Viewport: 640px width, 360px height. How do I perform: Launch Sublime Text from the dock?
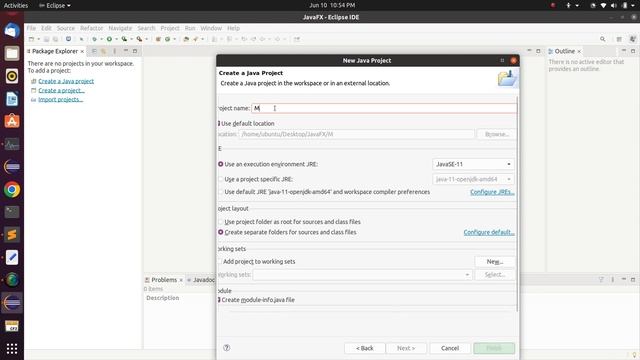[x=12, y=235]
